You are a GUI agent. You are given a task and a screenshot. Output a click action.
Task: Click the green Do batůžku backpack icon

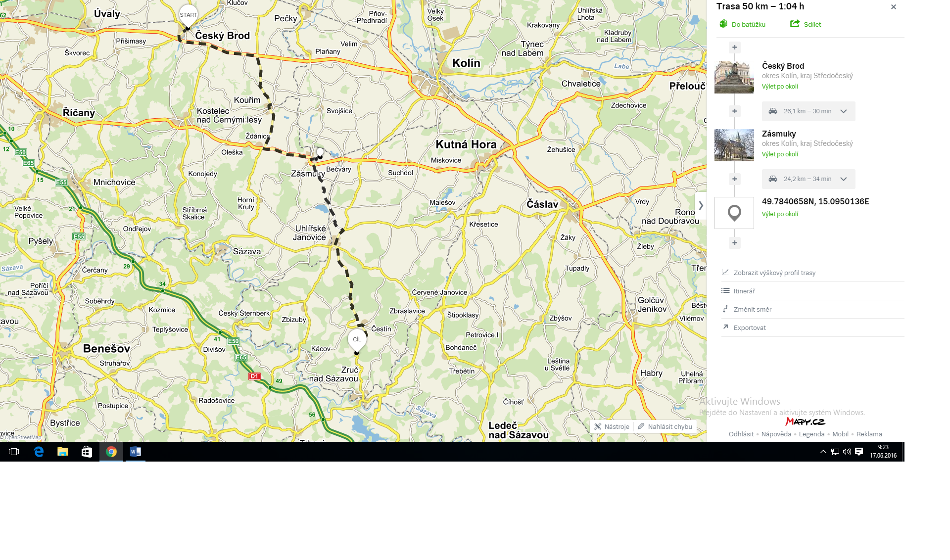[x=723, y=24]
